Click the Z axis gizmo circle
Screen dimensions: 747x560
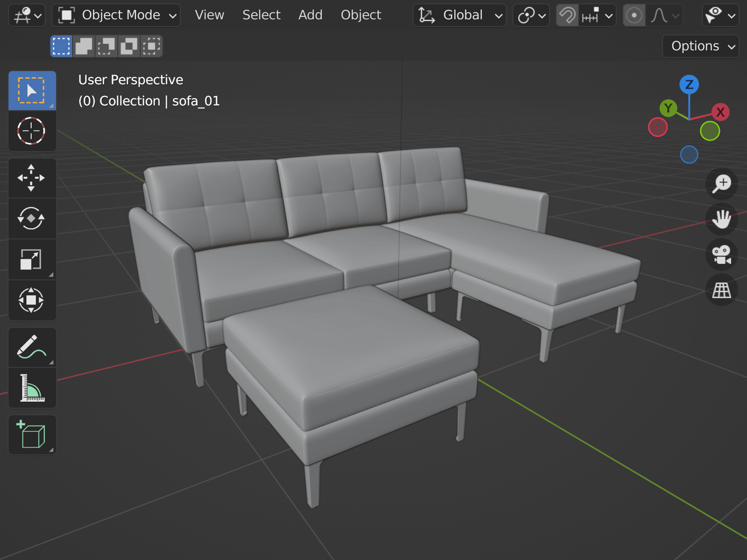(x=689, y=84)
